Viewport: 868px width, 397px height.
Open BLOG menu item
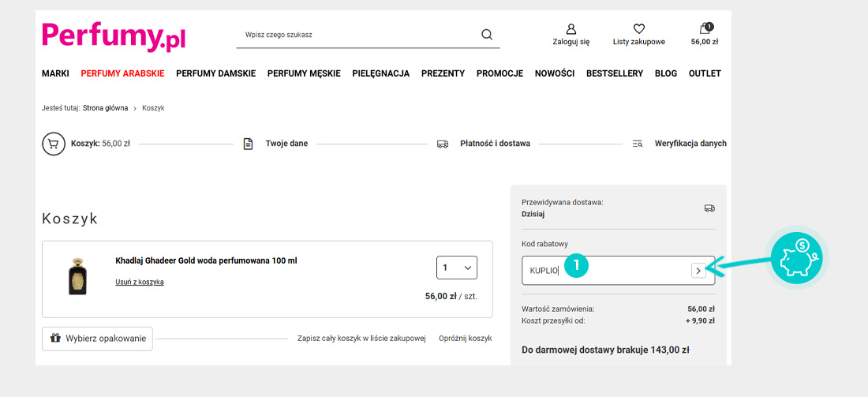(x=666, y=73)
